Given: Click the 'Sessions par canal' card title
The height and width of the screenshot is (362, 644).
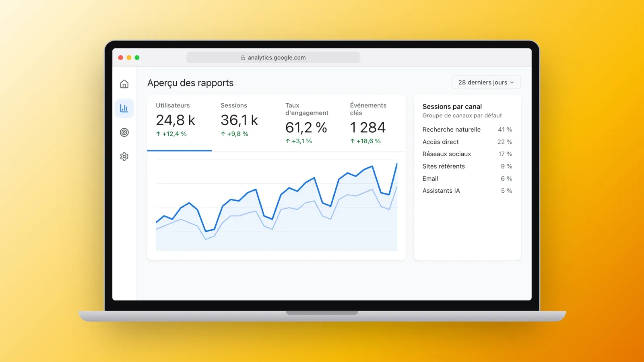Looking at the screenshot, I should coord(452,107).
